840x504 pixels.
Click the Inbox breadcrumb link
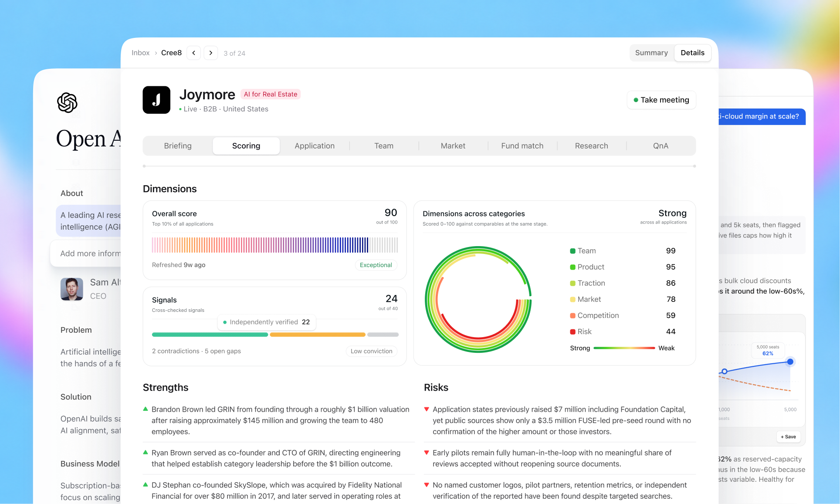[140, 53]
